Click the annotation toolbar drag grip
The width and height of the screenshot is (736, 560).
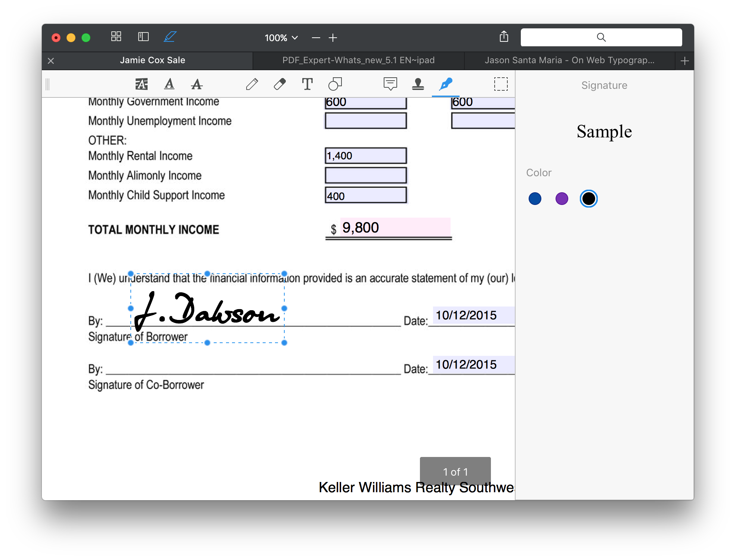(47, 84)
